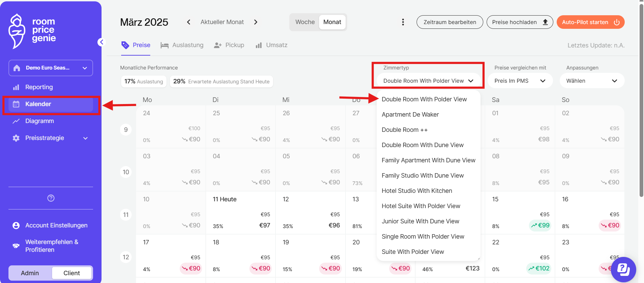
Task: Select the Client mode toggle
Action: pos(72,273)
